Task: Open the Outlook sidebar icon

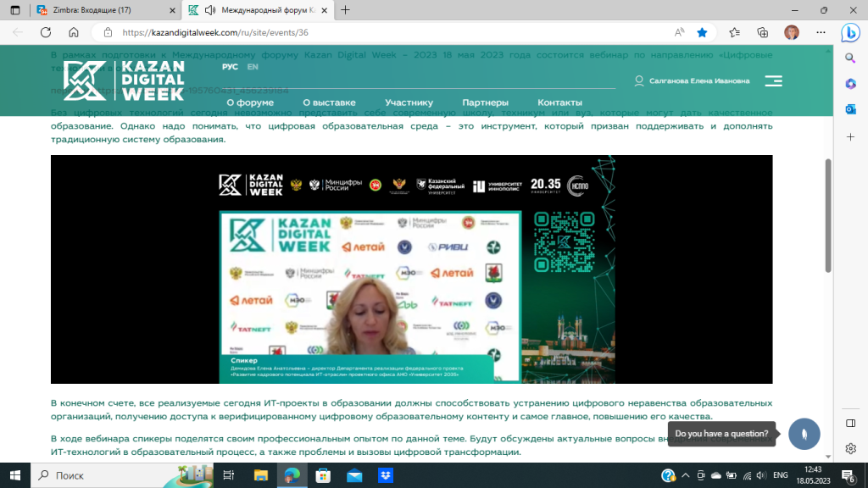Action: [850, 109]
